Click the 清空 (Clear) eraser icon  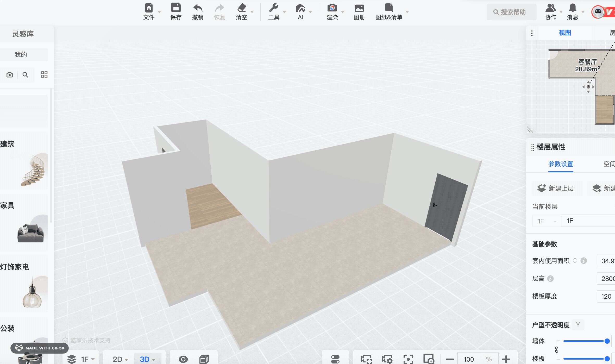pyautogui.click(x=242, y=8)
